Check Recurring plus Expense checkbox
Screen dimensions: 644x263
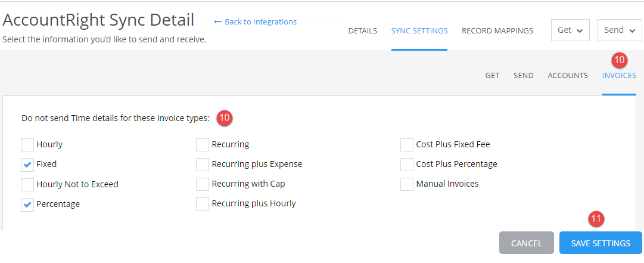point(203,165)
